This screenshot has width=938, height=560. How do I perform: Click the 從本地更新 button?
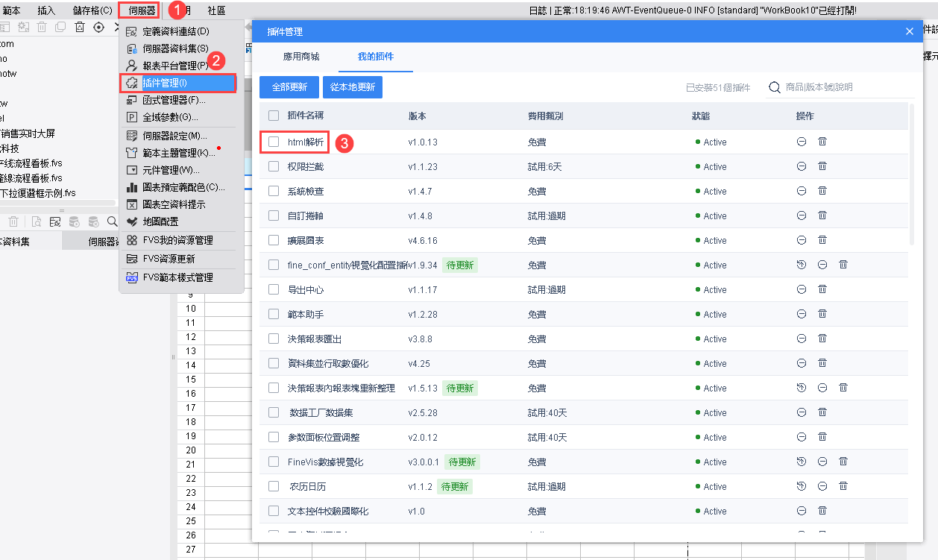(352, 86)
